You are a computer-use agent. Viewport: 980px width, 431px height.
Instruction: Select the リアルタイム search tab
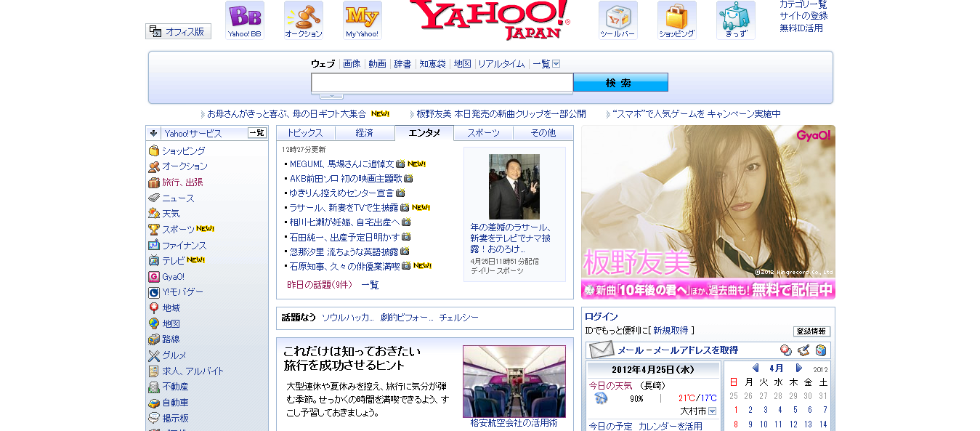pos(501,64)
